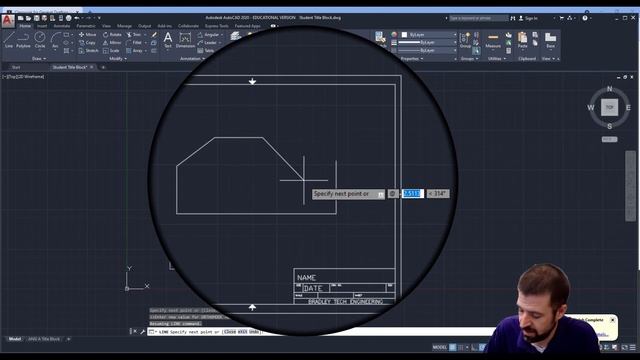Click the TOP face of ViewCube
640x360 pixels.
click(x=609, y=107)
